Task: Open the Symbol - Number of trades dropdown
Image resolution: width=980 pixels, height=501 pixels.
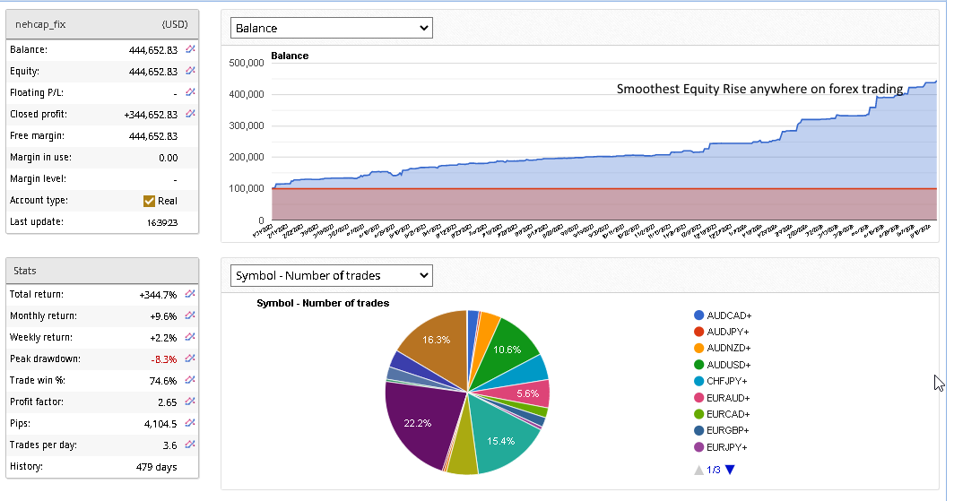Action: [x=331, y=275]
